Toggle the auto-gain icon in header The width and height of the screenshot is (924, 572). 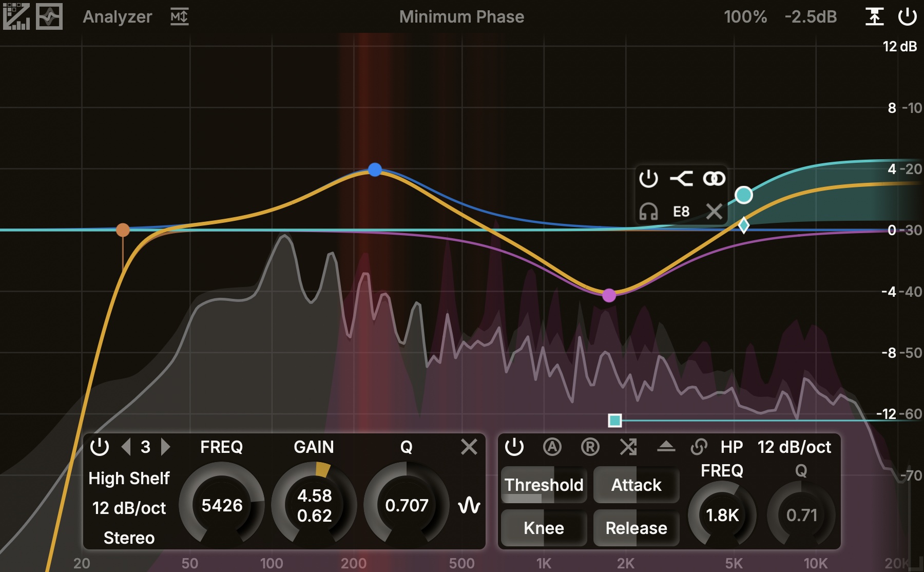pos(875,17)
